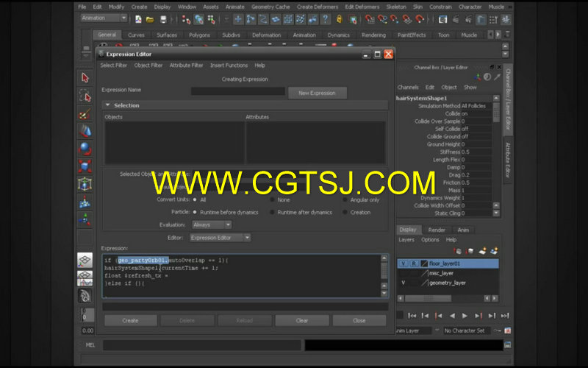
Task: Select the Soft Modification tool
Action: coord(85,202)
